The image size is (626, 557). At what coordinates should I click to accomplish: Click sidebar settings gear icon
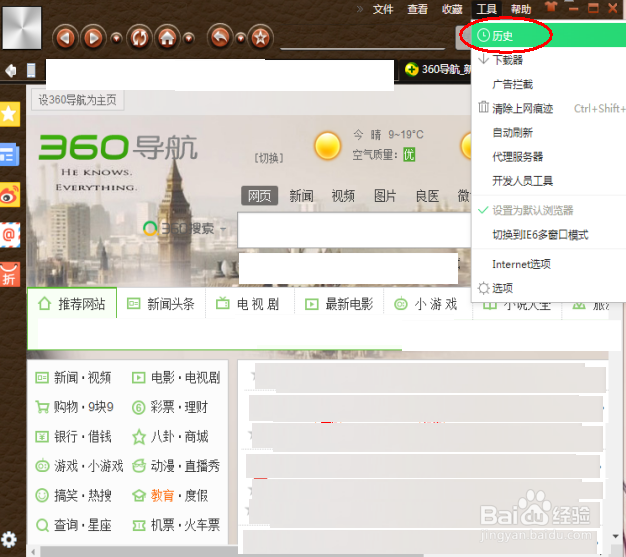(9, 540)
